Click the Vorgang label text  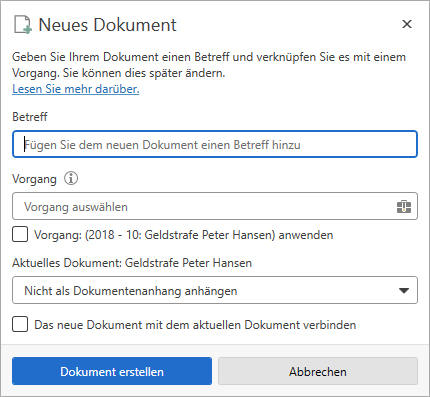click(34, 179)
